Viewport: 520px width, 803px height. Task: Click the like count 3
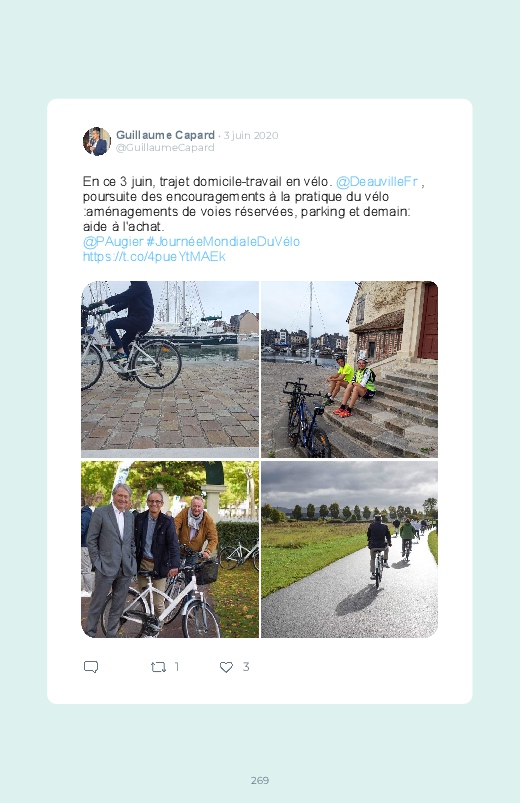click(x=246, y=667)
